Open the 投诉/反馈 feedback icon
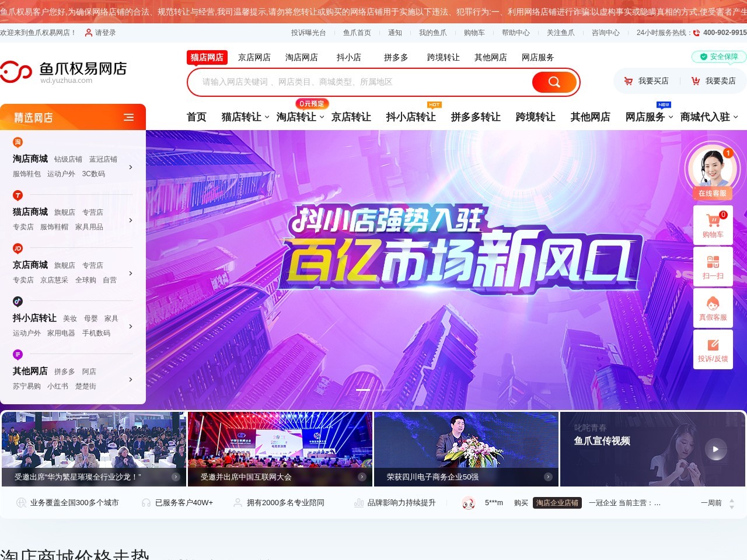Viewport: 747px width, 560px height. [x=713, y=349]
